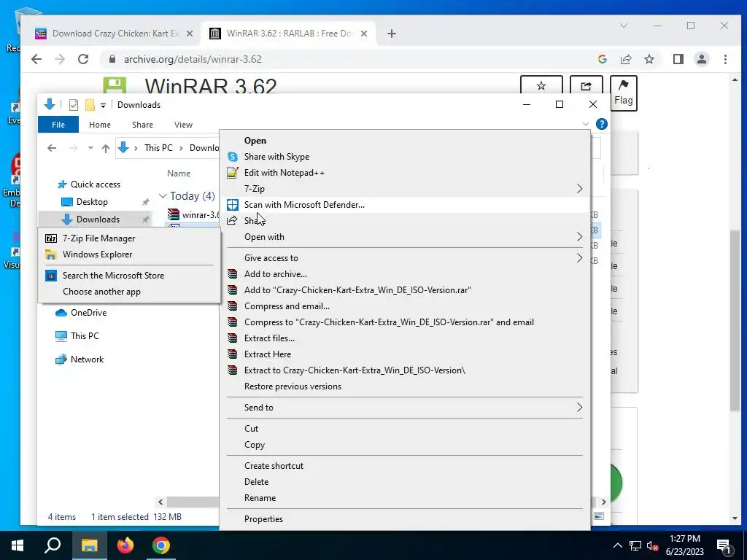The width and height of the screenshot is (747, 560).
Task: Select OneDrive in sidebar
Action: 88,313
